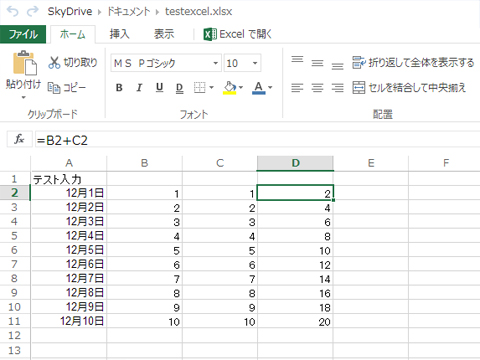Select cell with 12月3日
Viewport: 480px width, 360px height.
(69, 222)
